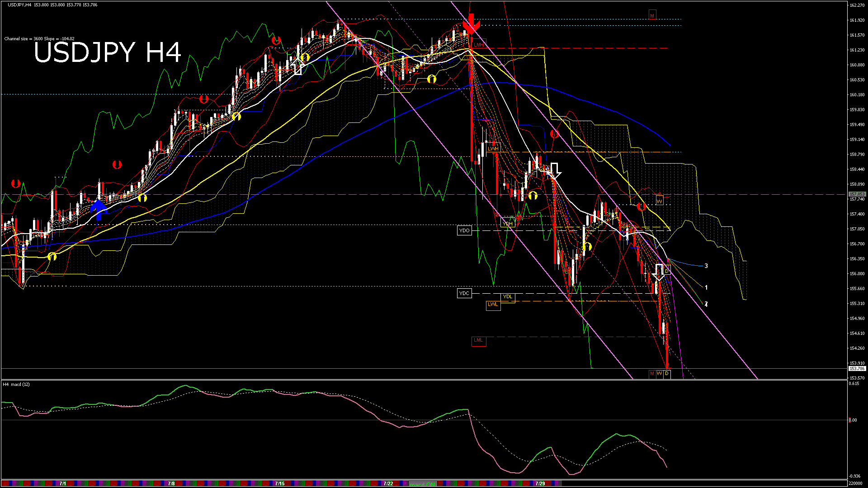
Task: Click the H4 macd (12) indicator label
Action: click(x=17, y=385)
